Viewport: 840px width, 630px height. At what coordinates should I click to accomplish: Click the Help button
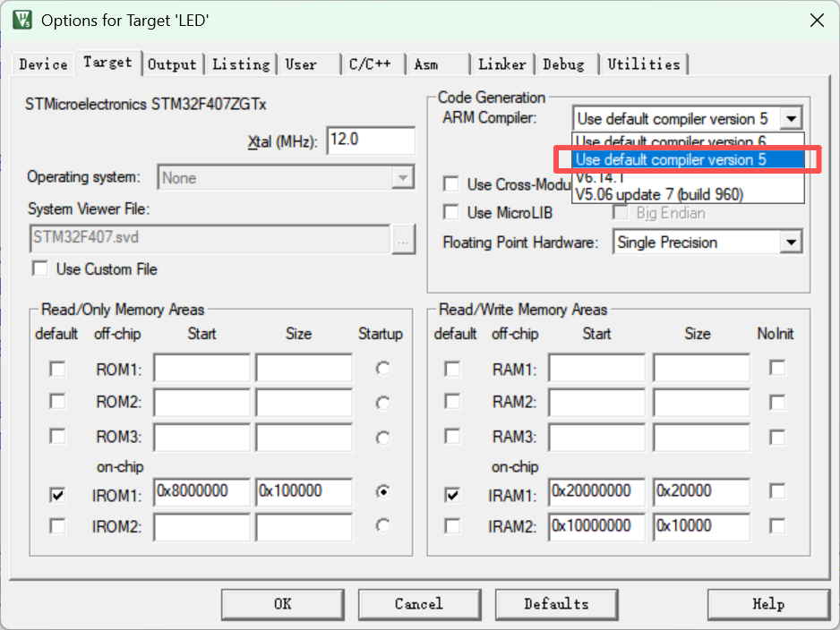point(768,604)
